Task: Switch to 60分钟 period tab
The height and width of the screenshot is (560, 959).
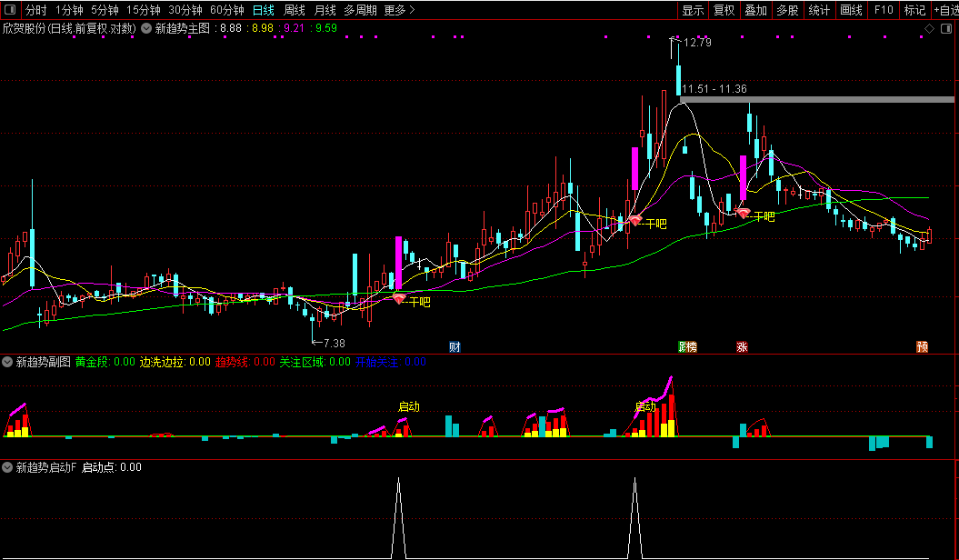Action: point(227,10)
